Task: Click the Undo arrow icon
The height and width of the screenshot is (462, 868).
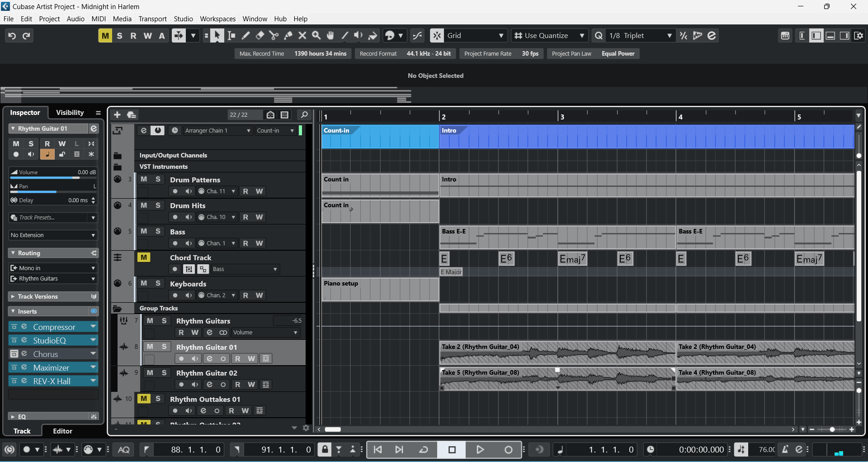Action: pyautogui.click(x=12, y=36)
